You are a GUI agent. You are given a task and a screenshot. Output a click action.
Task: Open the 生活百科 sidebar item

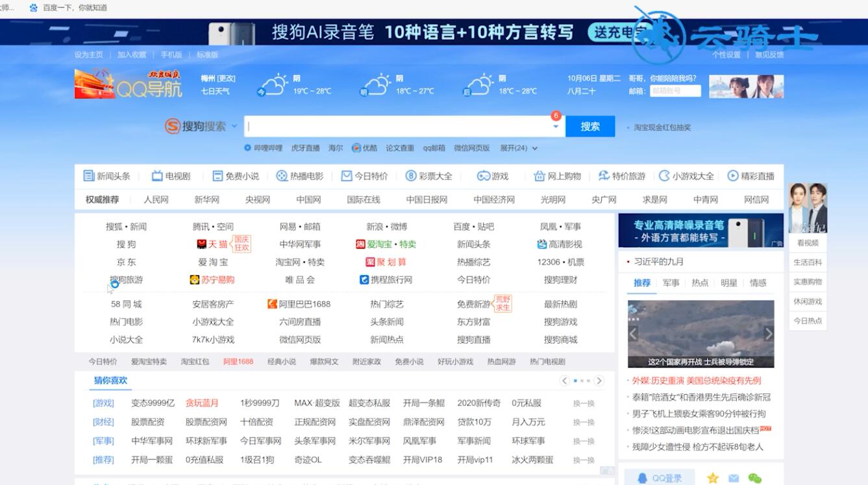point(808,262)
